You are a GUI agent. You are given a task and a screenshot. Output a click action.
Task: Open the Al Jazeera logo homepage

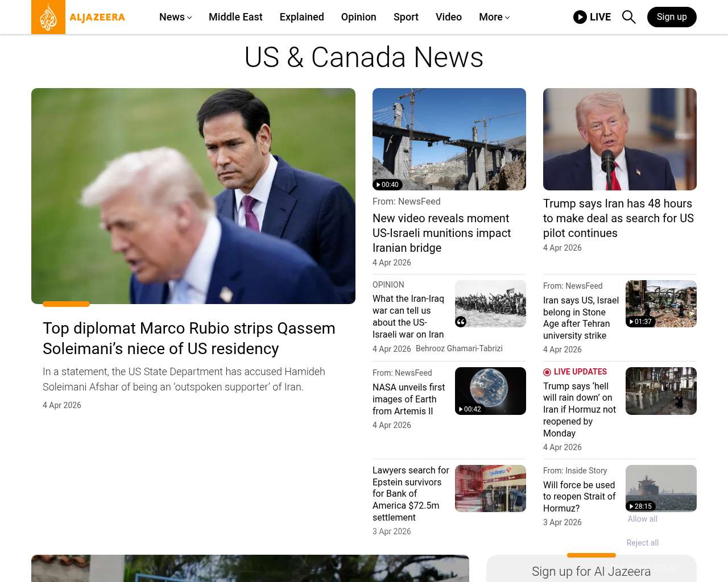pos(78,17)
